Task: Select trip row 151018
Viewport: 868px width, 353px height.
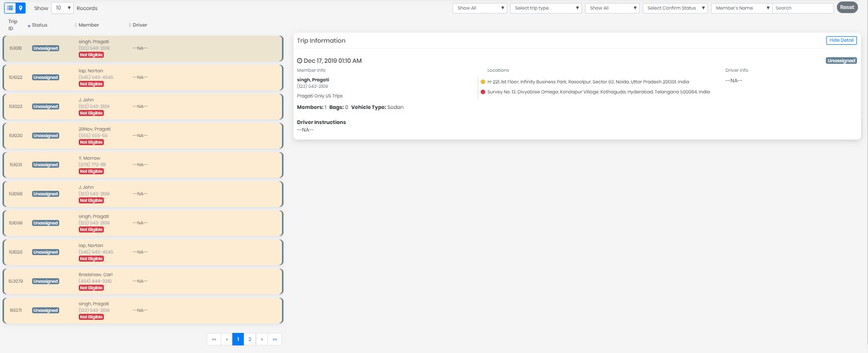Action: coord(143,48)
